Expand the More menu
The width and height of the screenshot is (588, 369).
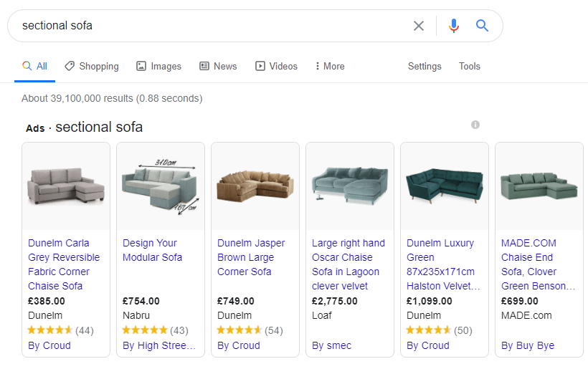[x=330, y=67]
